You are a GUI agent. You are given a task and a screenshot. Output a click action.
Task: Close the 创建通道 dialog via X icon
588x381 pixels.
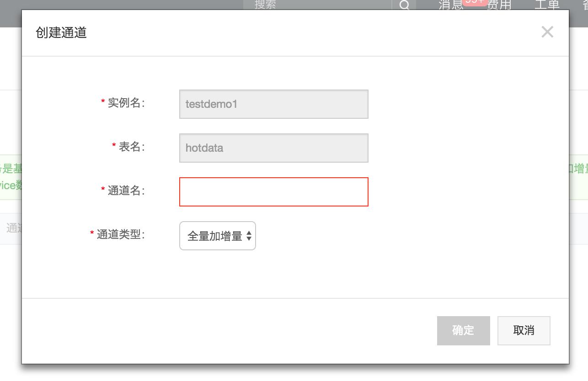coord(547,32)
